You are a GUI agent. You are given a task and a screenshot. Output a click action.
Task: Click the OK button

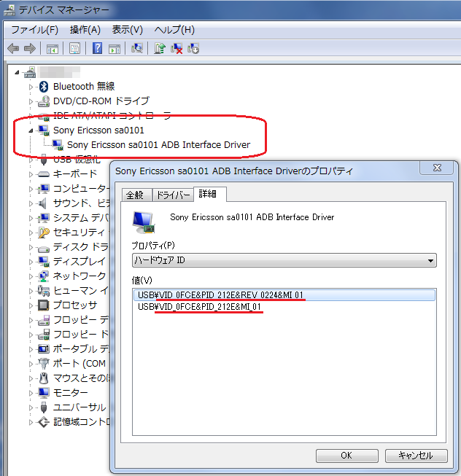point(346,456)
